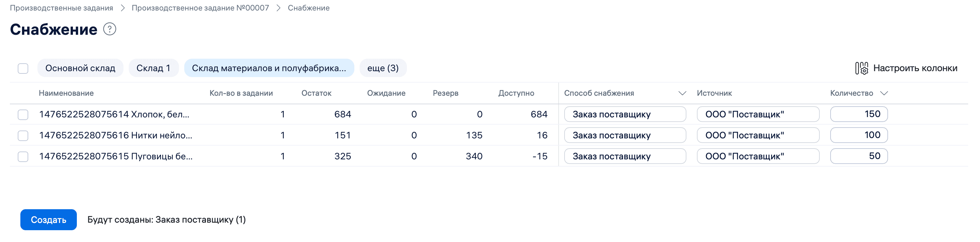Screen dimensions: 980x242
Task: Deselect Склад материалов и полуфабрика... filter
Action: [269, 68]
